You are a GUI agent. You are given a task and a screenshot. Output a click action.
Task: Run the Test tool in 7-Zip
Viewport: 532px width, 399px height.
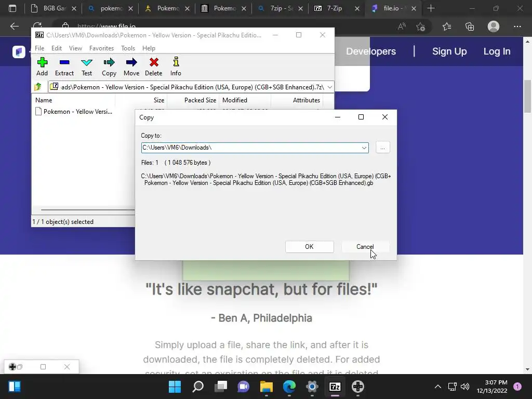coord(87,67)
